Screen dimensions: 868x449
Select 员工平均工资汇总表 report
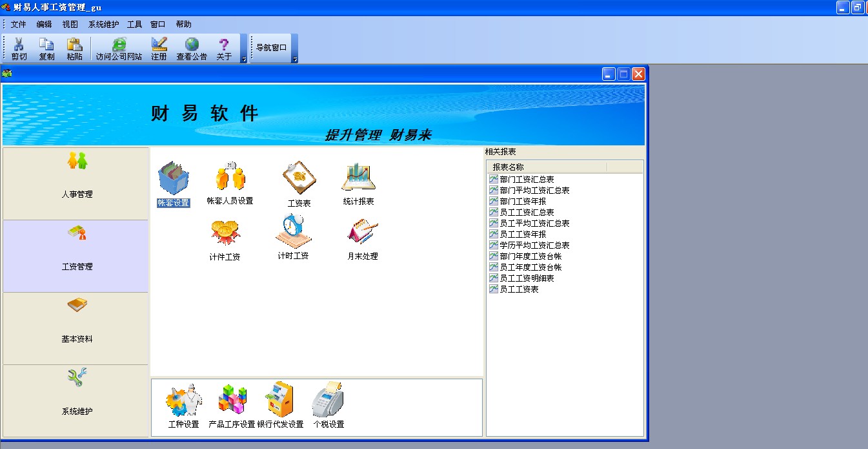[529, 224]
